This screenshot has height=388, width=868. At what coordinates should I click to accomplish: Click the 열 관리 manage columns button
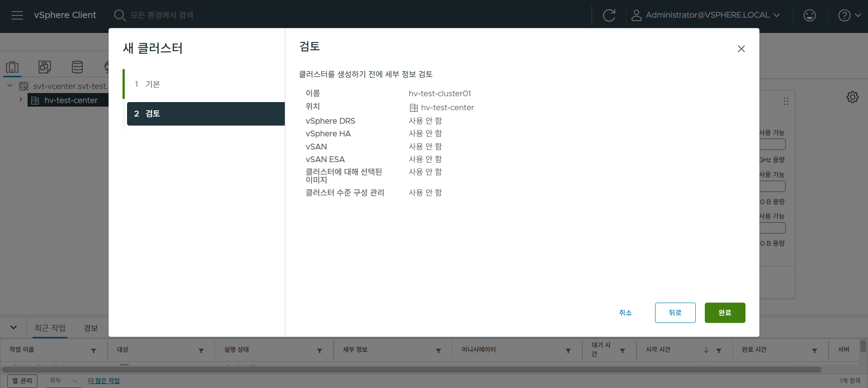tap(22, 381)
